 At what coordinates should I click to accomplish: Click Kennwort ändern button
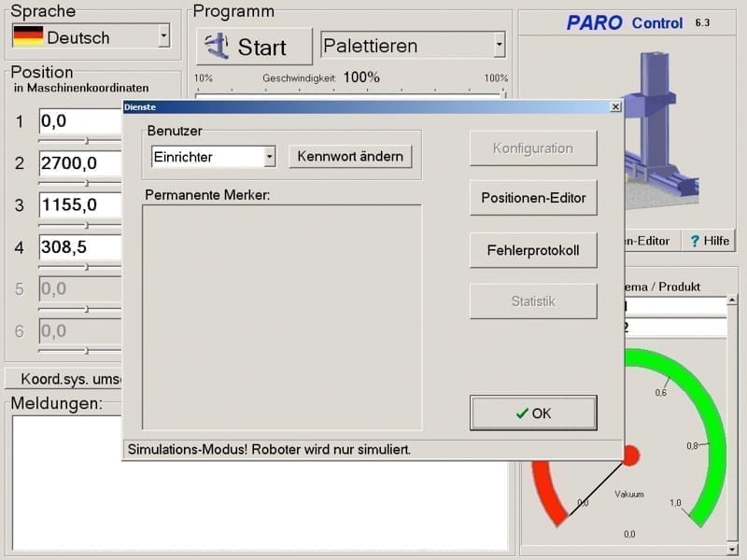[350, 157]
